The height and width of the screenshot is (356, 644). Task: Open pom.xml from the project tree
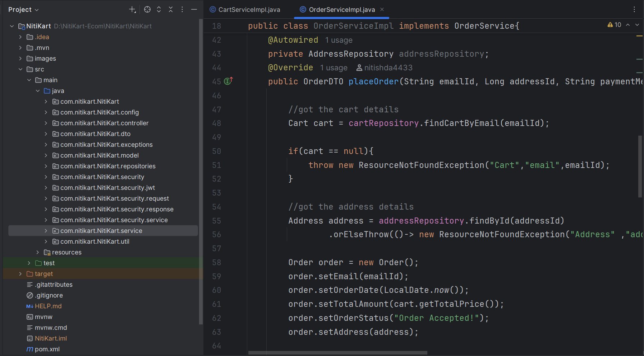pos(47,349)
